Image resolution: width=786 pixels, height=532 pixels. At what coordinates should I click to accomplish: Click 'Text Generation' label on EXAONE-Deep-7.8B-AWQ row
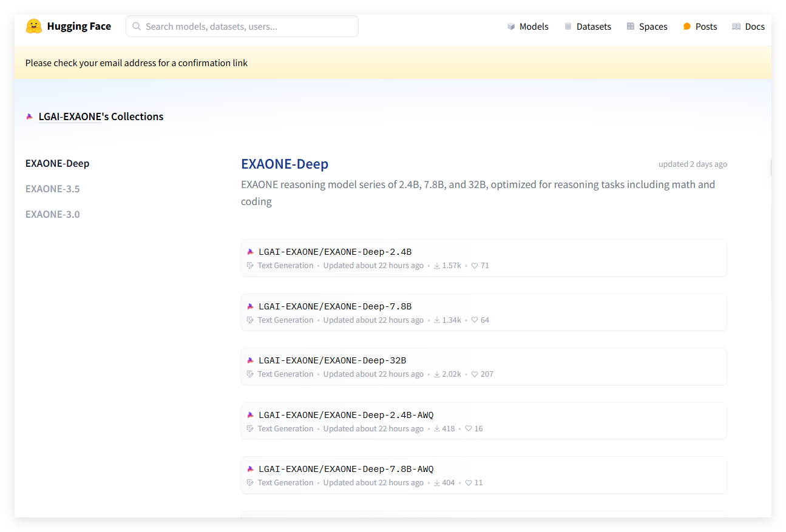[x=285, y=483]
